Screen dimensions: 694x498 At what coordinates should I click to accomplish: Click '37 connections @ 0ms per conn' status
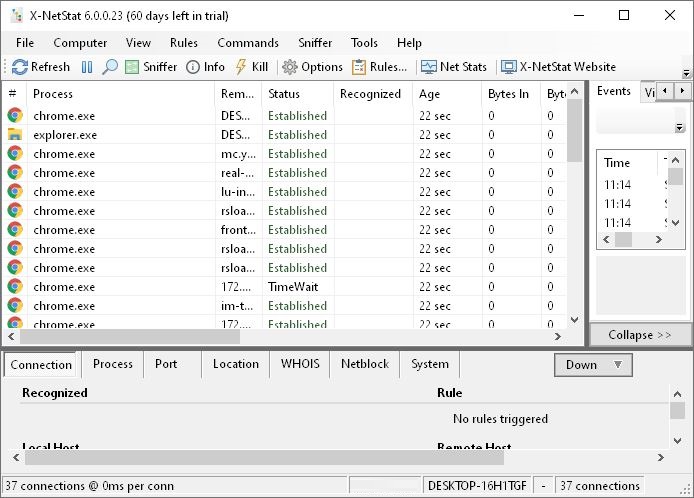[x=89, y=486]
